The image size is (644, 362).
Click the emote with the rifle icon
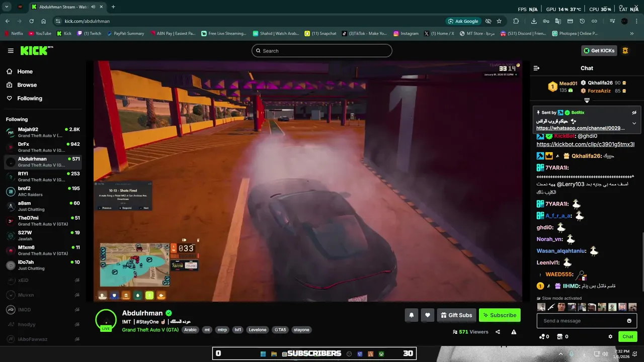551,307
